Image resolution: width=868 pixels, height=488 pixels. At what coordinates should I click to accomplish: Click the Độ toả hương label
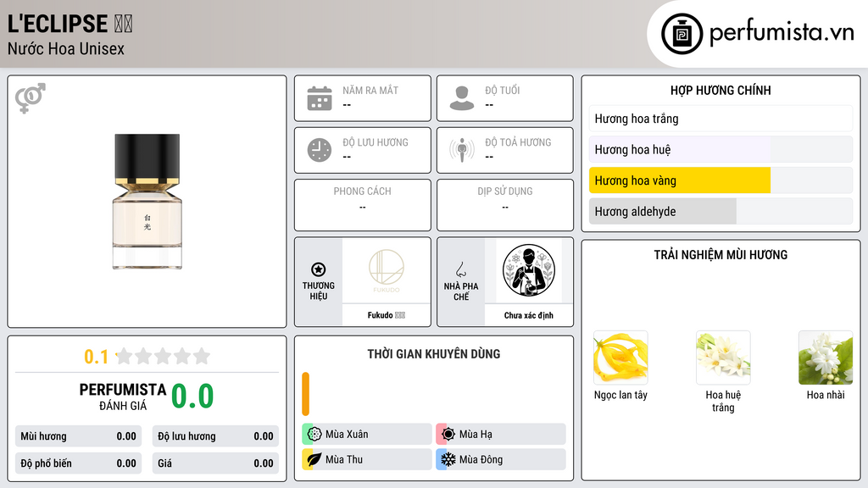[518, 142]
